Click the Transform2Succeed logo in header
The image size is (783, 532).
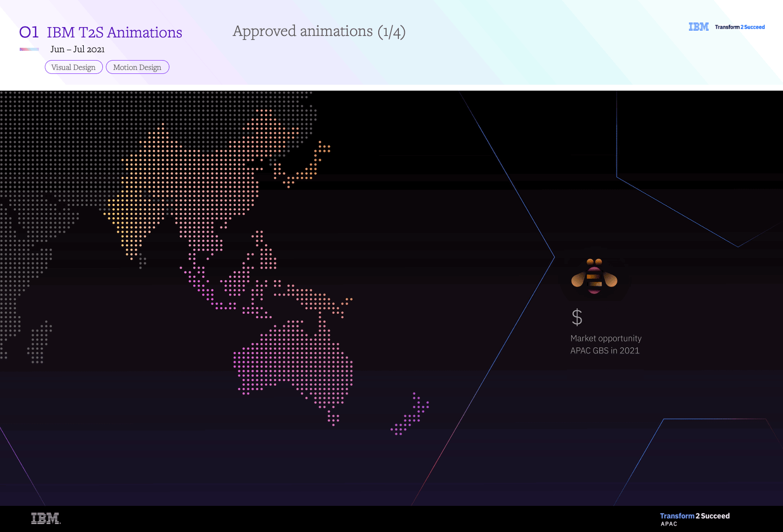740,27
